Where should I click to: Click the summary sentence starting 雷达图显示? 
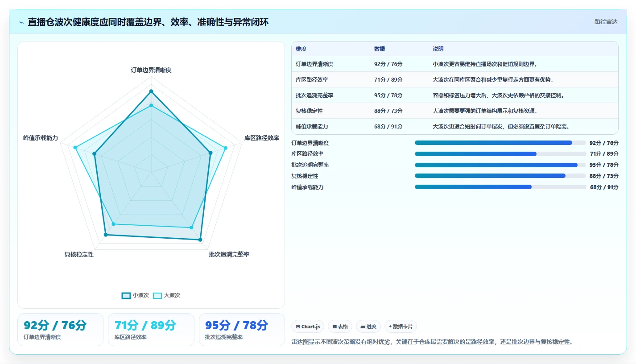(x=432, y=342)
